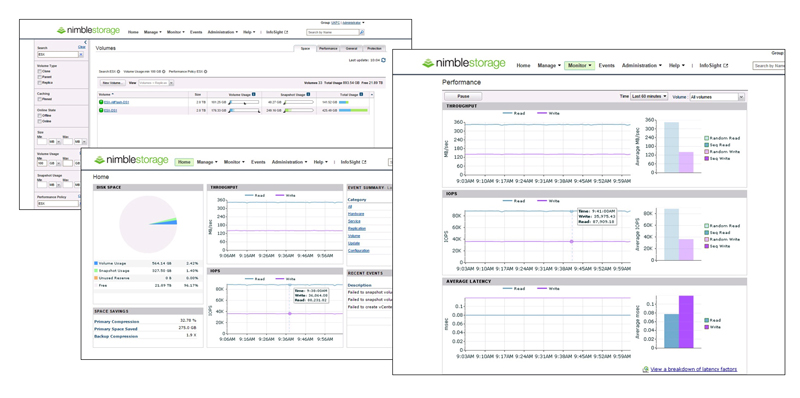
Task: Switch to the Performance tab in Volumes
Action: (328, 48)
